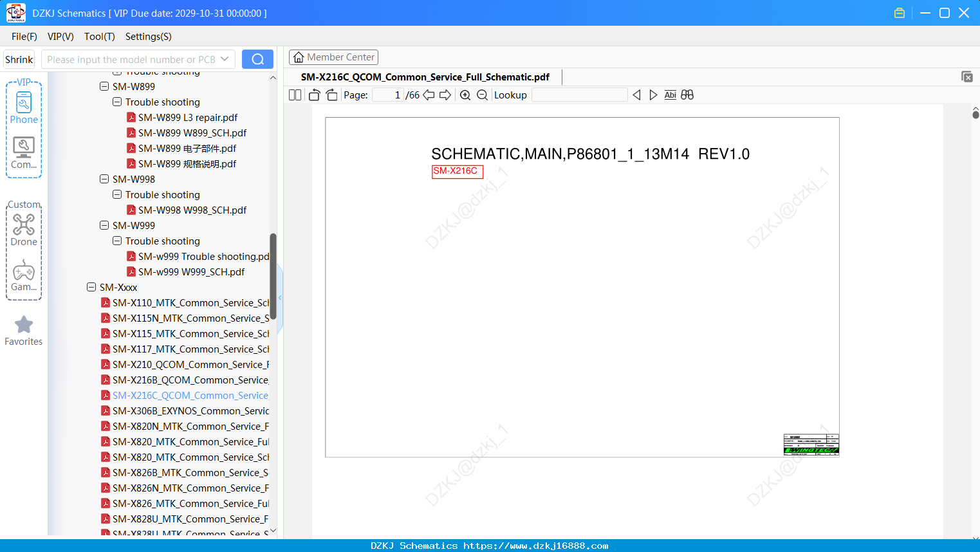The height and width of the screenshot is (552, 980).
Task: Open SM-X216B_QCOM_Common_Service file
Action: [x=185, y=380]
